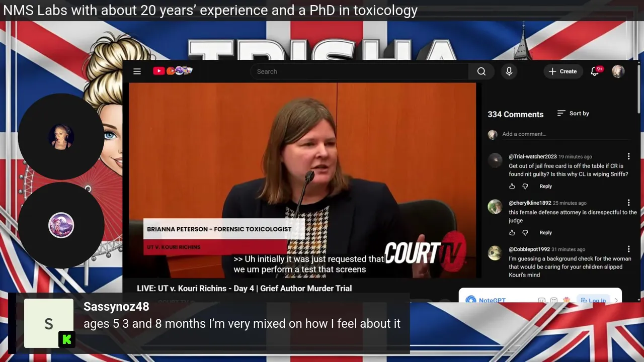644x362 pixels.
Task: Dislike the @cherylkline1892 comment
Action: point(525,233)
